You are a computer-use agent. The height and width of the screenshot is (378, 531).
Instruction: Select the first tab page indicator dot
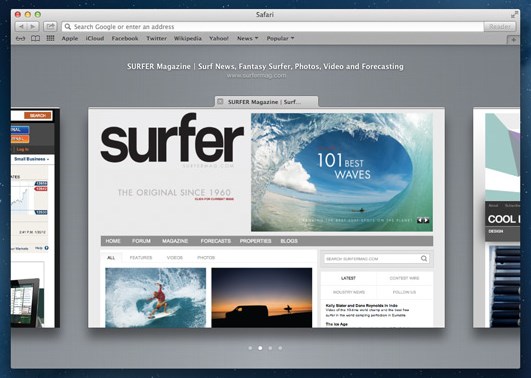250,348
